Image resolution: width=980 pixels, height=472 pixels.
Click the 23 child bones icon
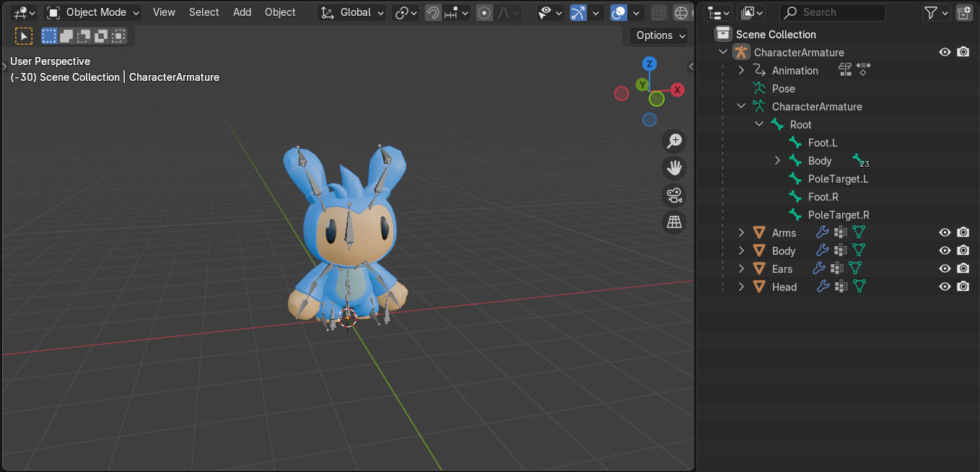coord(859,160)
